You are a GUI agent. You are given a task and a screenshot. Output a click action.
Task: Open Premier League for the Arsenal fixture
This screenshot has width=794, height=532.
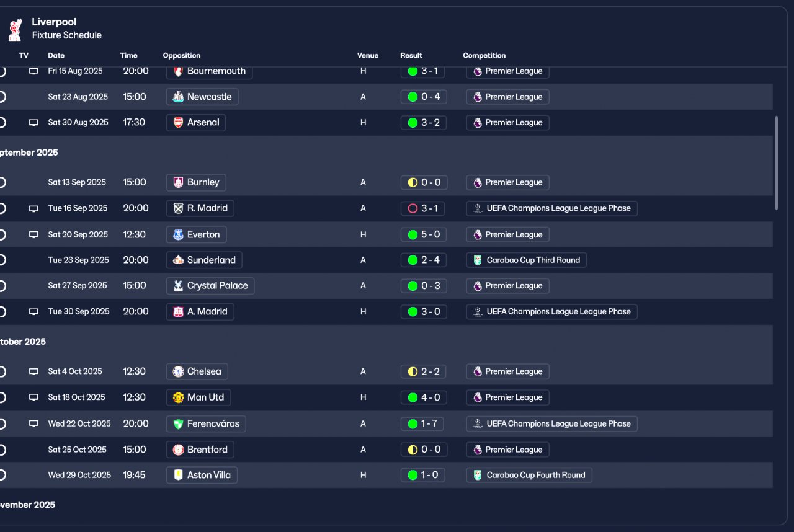pos(507,123)
